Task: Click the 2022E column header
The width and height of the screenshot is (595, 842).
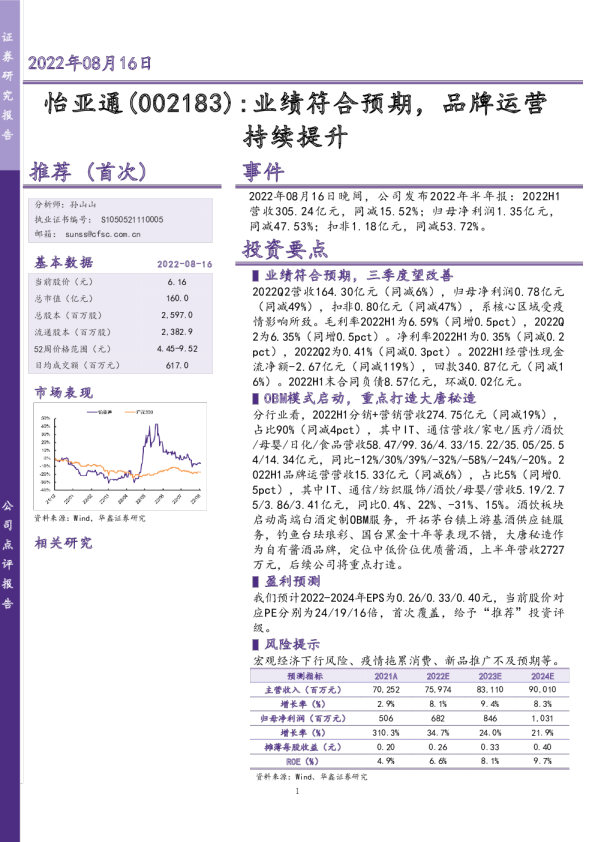Action: coord(438,676)
